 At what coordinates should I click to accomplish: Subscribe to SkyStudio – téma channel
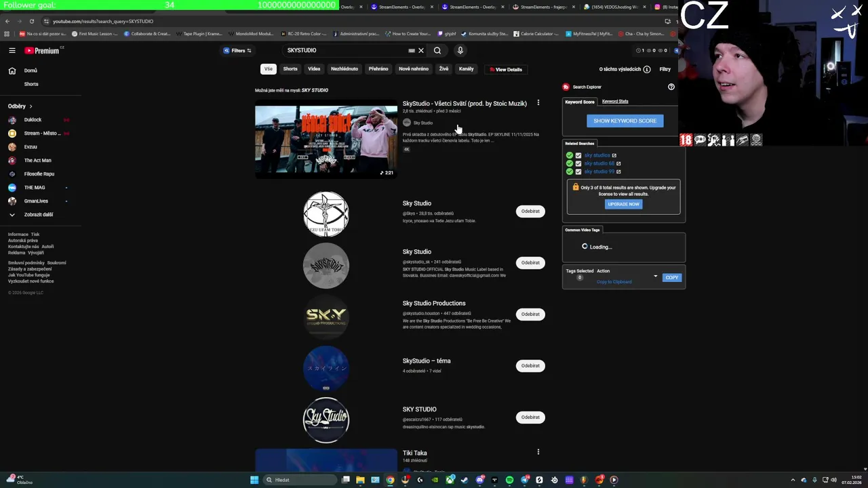tap(530, 365)
